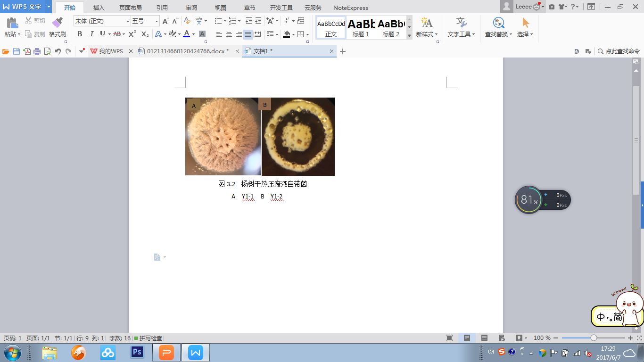The height and width of the screenshot is (362, 644).
Task: Switch to full screen view in status bar
Action: coord(449,338)
